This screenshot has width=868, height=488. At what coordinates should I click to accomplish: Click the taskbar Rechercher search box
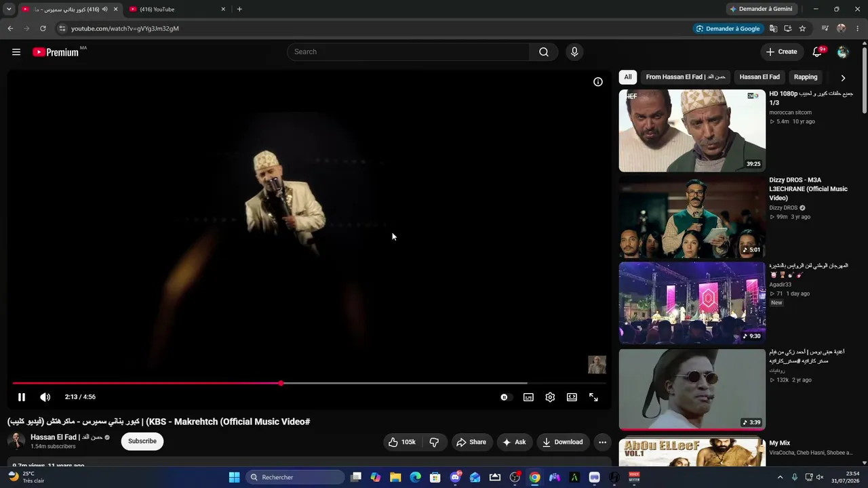coord(295,477)
